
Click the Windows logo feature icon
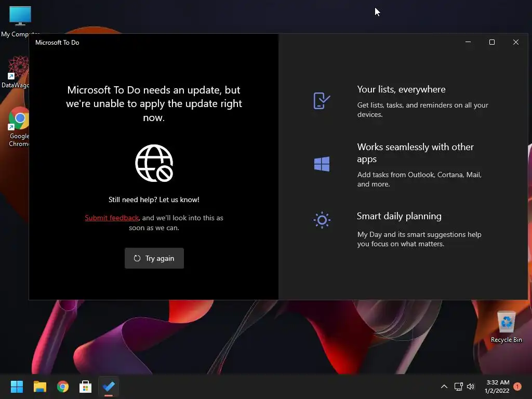click(x=322, y=164)
